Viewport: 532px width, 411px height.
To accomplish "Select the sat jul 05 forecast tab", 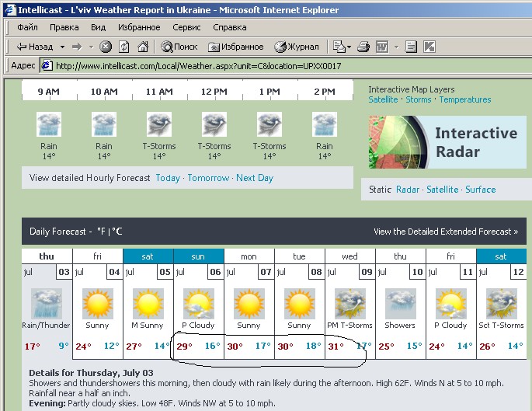I will (x=148, y=256).
